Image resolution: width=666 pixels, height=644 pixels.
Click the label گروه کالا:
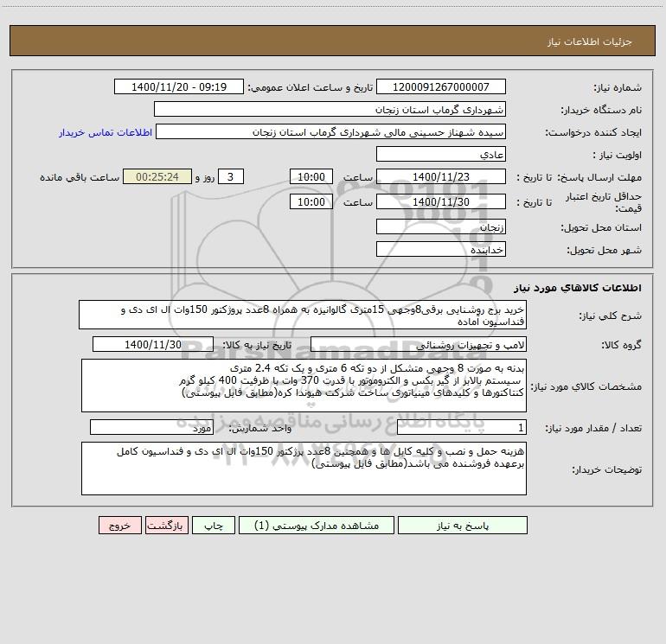[x=621, y=345]
